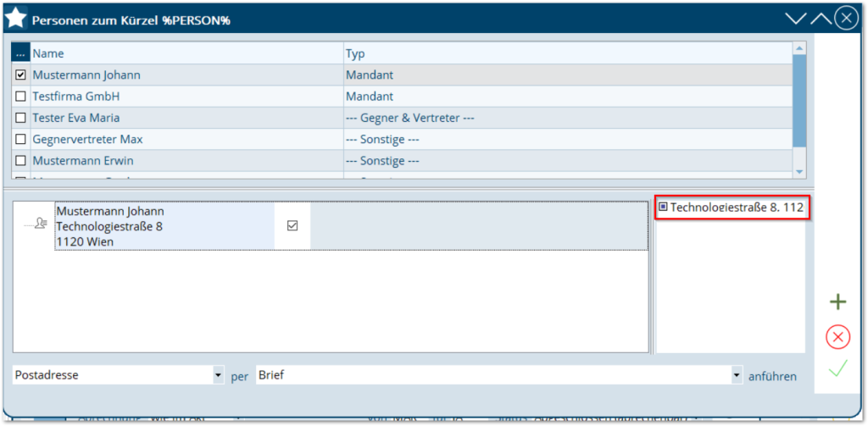Image resolution: width=868 pixels, height=426 pixels.
Task: Click the person icon beside address block
Action: pyautogui.click(x=35, y=224)
